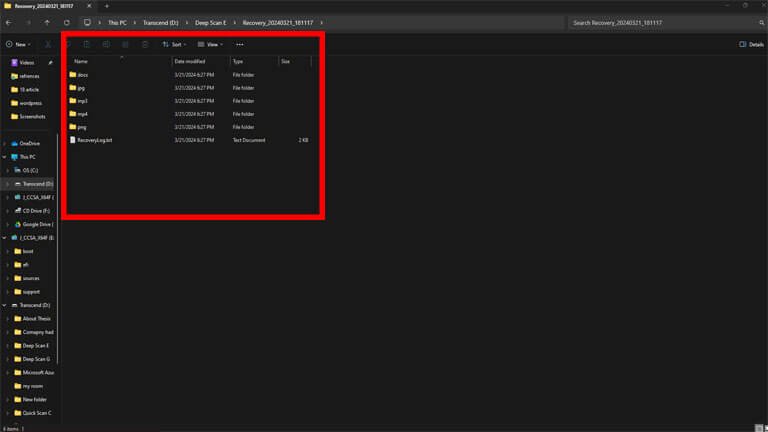Open the Screenshots folder in sidebar
768x432 pixels.
32,117
